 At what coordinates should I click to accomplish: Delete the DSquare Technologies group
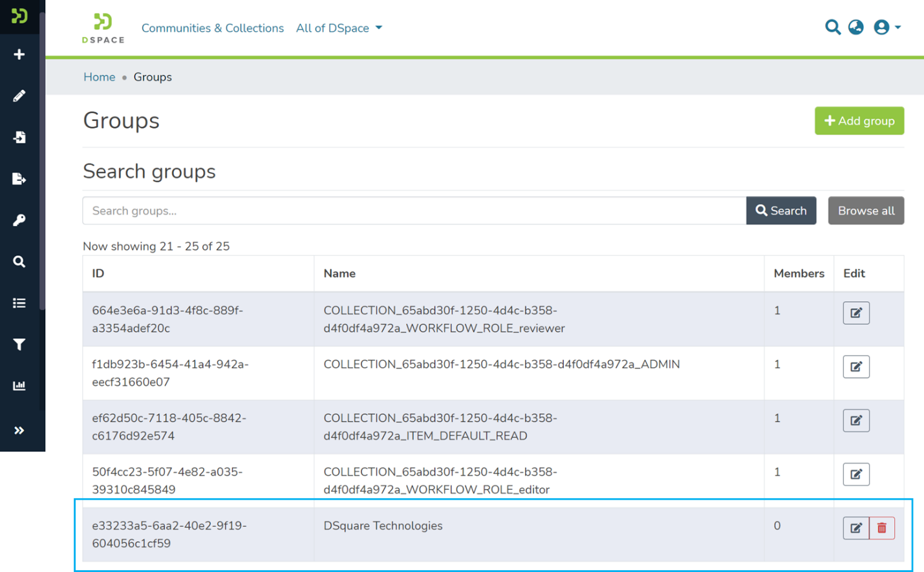(881, 528)
